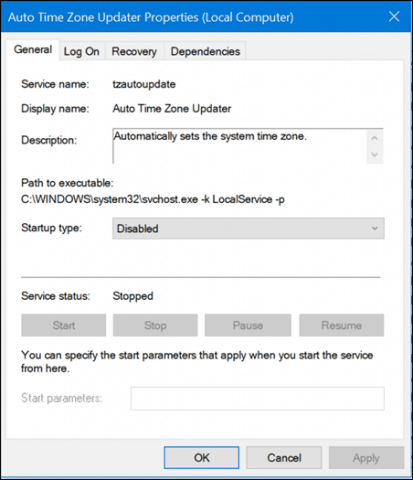Select the Dependencies tab
The width and height of the screenshot is (413, 480).
click(205, 51)
